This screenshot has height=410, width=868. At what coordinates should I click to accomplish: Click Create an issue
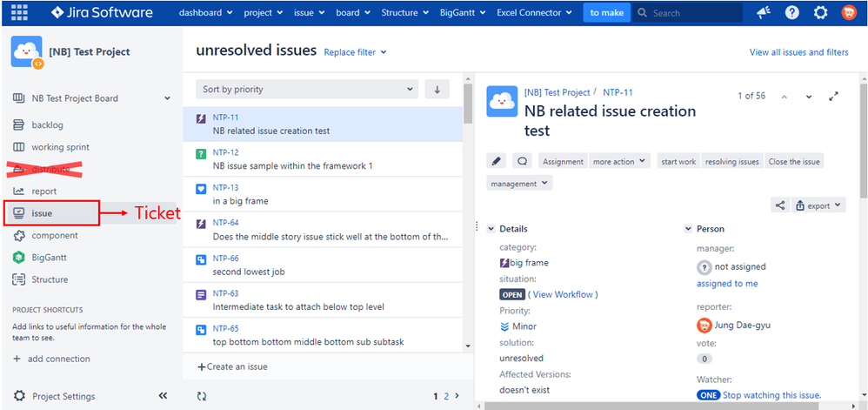(232, 366)
